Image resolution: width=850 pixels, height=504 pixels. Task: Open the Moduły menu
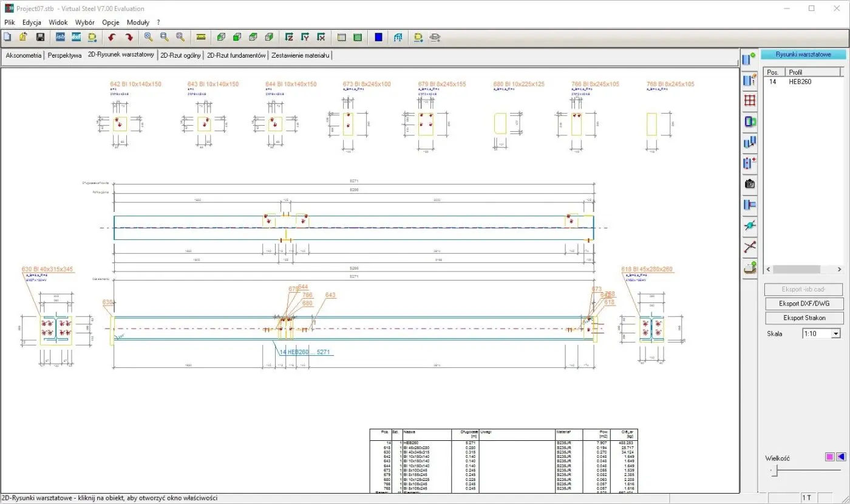(x=138, y=22)
